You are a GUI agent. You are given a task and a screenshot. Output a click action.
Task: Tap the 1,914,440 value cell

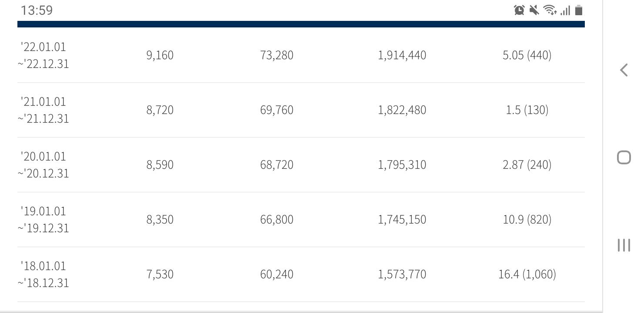[402, 55]
